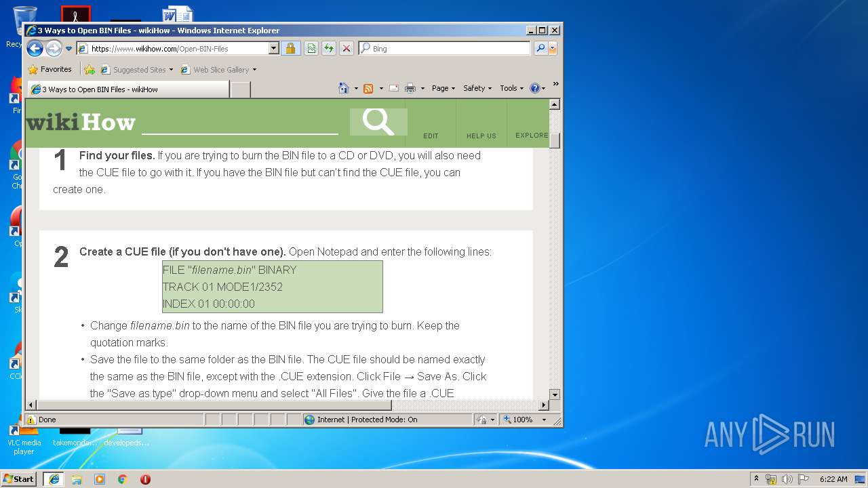The image size is (868, 488).
Task: Expand the address bar URL history dropdown
Action: click(274, 49)
